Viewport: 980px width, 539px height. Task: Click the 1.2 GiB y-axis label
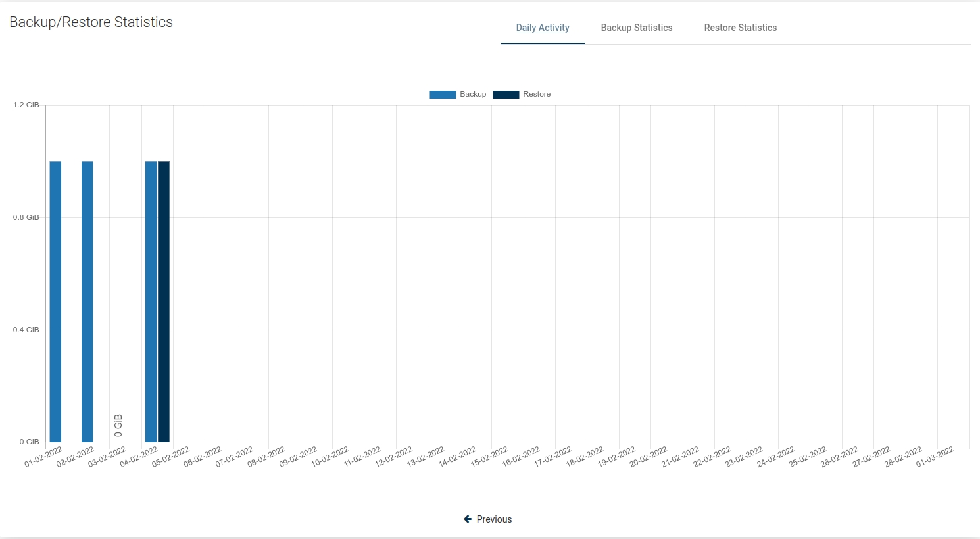pos(26,105)
